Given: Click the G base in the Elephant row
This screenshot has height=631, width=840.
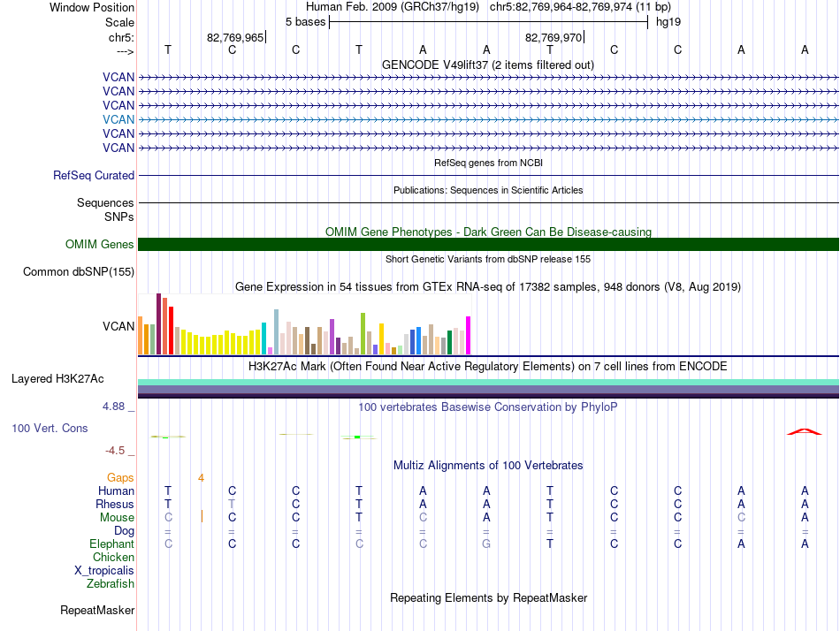Looking at the screenshot, I should pyautogui.click(x=486, y=544).
